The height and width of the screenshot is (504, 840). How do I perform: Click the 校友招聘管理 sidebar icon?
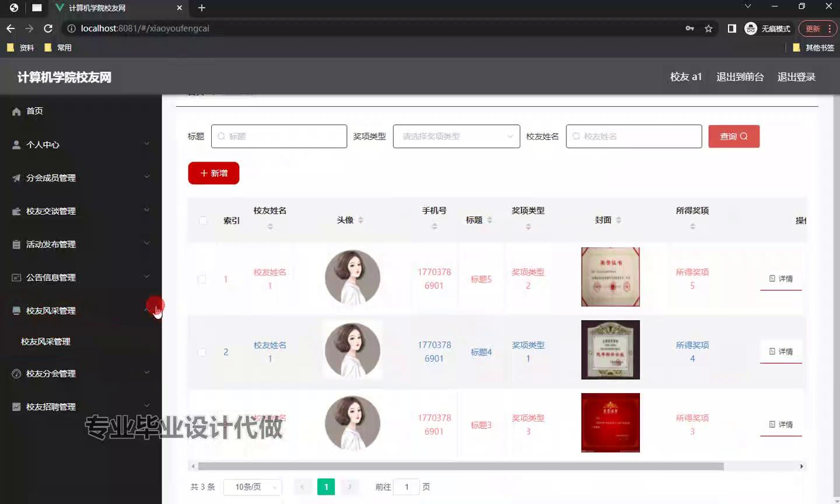point(16,407)
